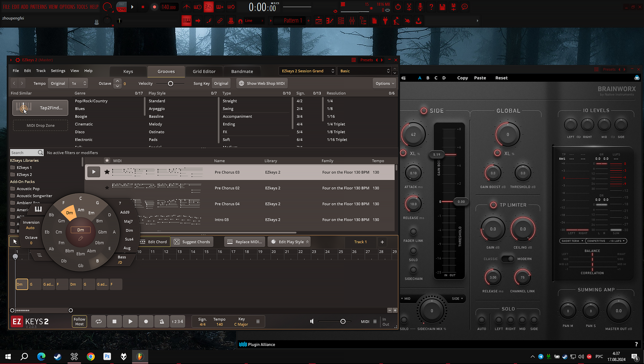Adjust the EZkeys Velocity slider handle

pos(170,83)
